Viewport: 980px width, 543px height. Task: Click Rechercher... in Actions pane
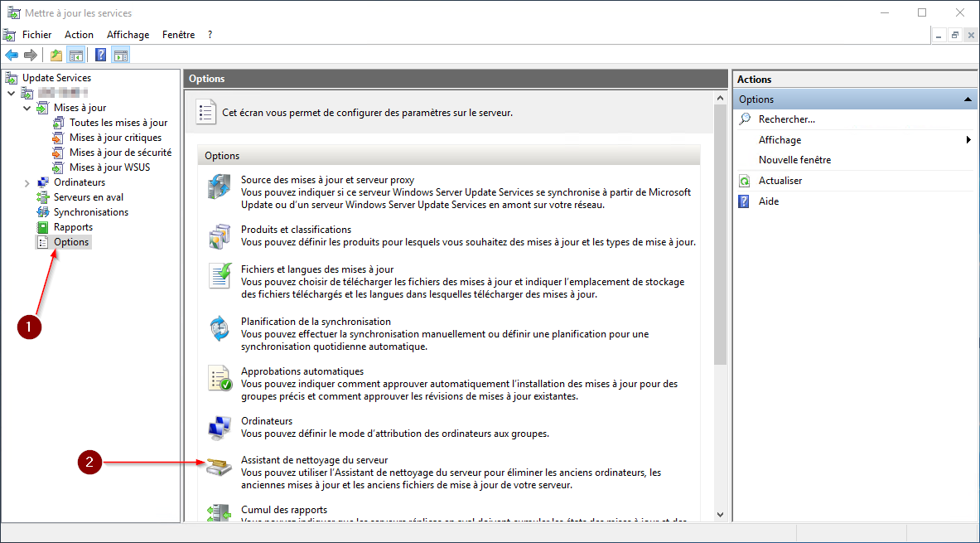pyautogui.click(x=786, y=119)
